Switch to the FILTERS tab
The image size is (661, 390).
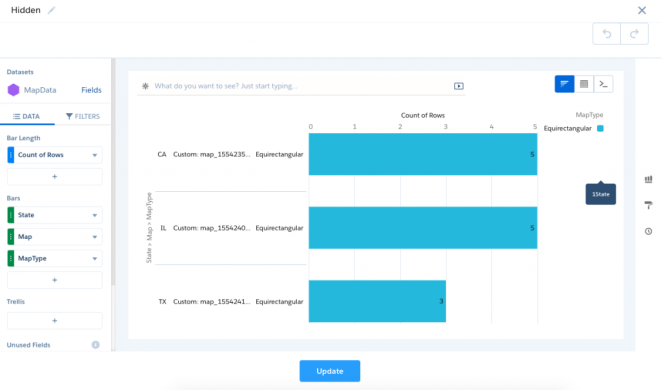coord(83,116)
